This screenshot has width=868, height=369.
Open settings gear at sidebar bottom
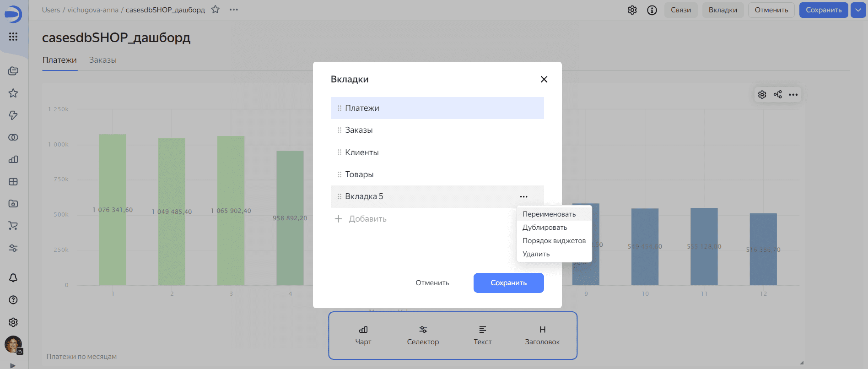tap(13, 322)
